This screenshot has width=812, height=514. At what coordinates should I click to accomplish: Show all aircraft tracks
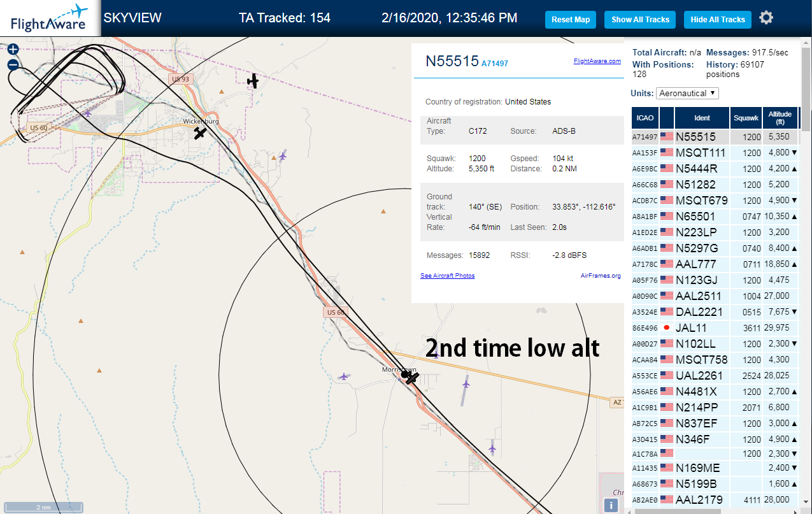[640, 19]
